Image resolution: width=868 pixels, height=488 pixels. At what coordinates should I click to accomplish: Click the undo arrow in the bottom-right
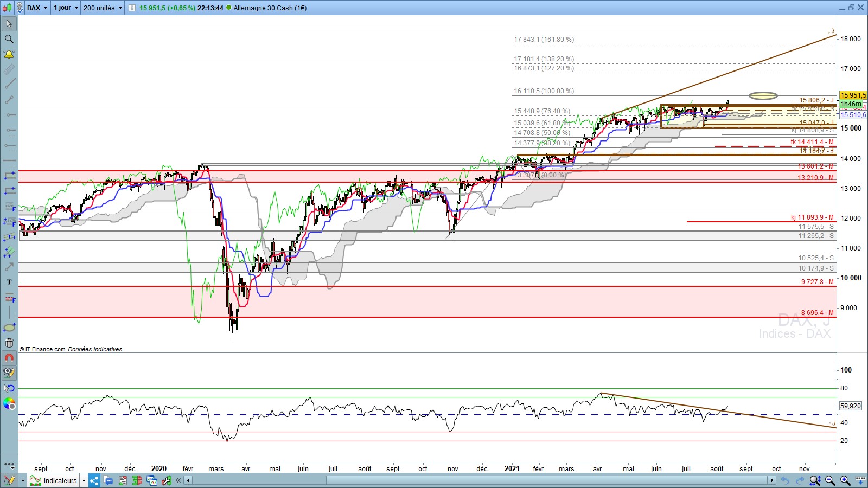tap(784, 480)
